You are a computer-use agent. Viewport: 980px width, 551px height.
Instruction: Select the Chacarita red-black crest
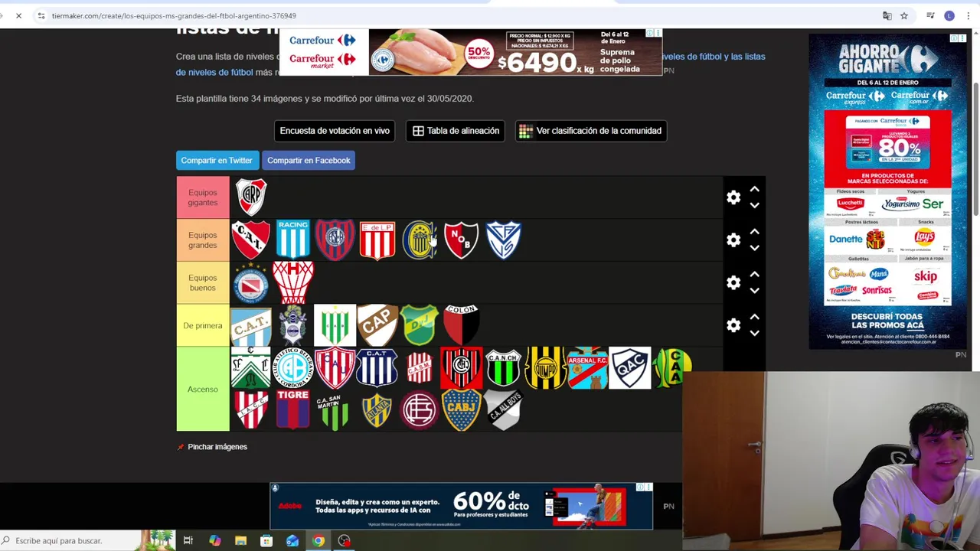click(x=461, y=368)
